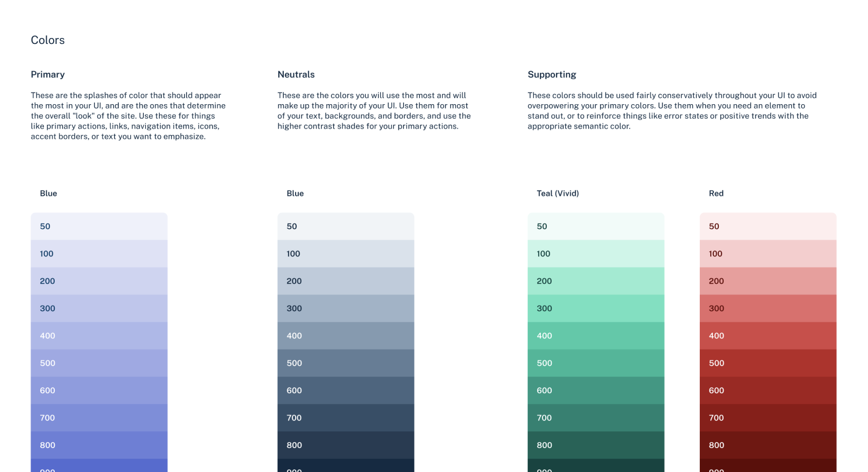Click the Primary Blue 300 swatch
The width and height of the screenshot is (868, 472).
[99, 308]
